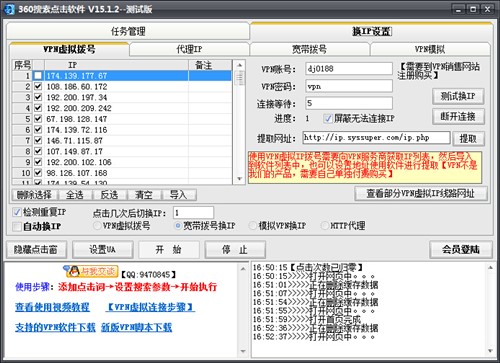Open 【VPN虚拟连接步骤】 link
500x363 pixels.
click(150, 307)
